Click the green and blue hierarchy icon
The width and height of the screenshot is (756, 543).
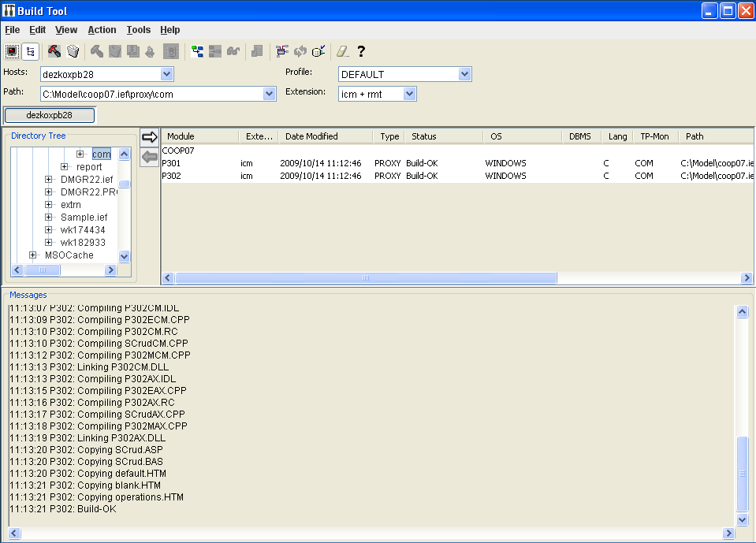[197, 51]
